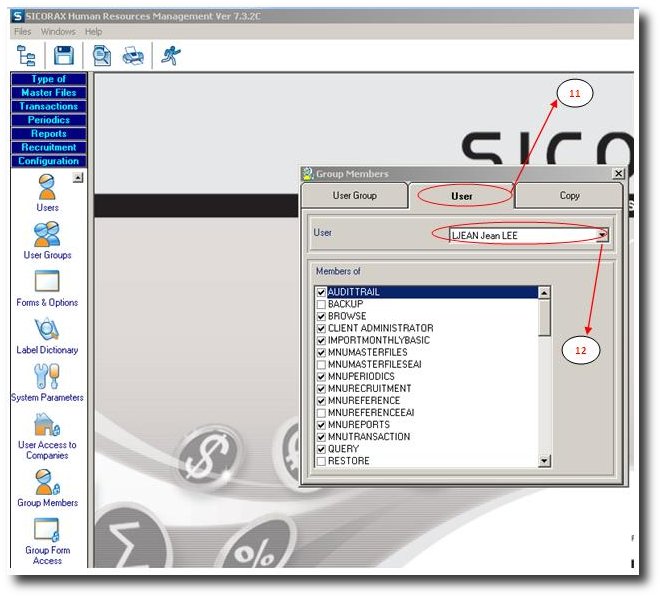Open System Parameters tools icon
Viewport: 662px width, 598px height.
pos(47,376)
